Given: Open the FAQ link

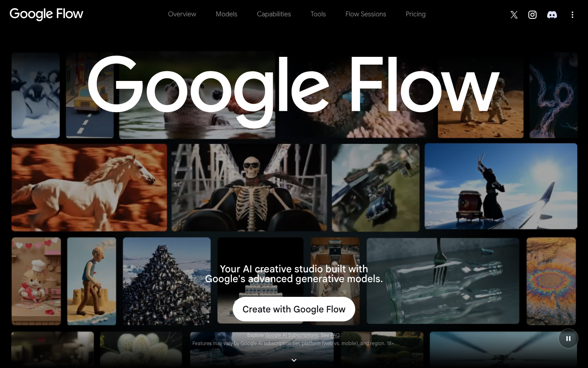Looking at the screenshot, I should pos(335,335).
